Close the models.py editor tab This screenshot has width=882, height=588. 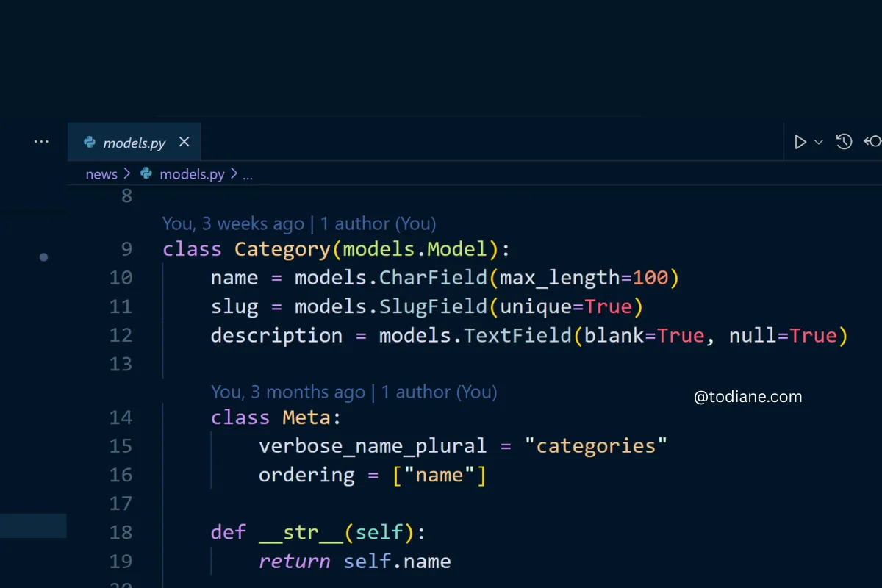tap(184, 142)
